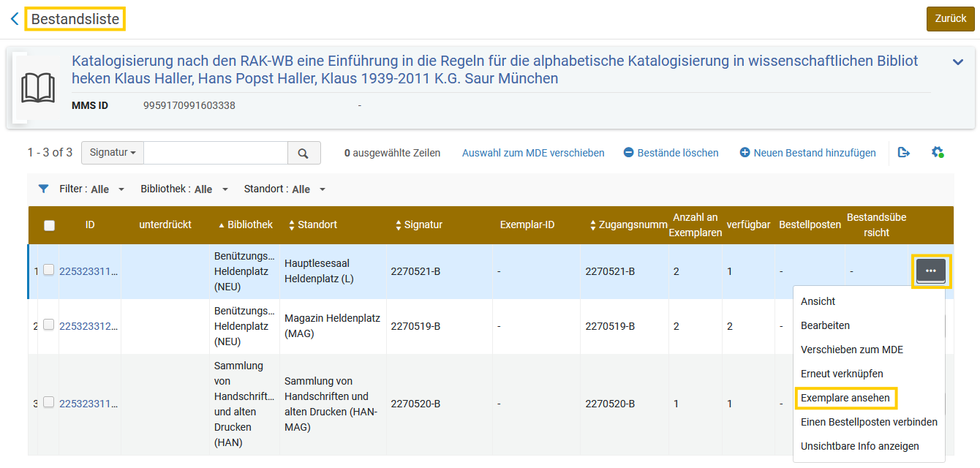This screenshot has height=468, width=980.
Task: Sort by Zugangsnummer column arrows
Action: pyautogui.click(x=593, y=225)
